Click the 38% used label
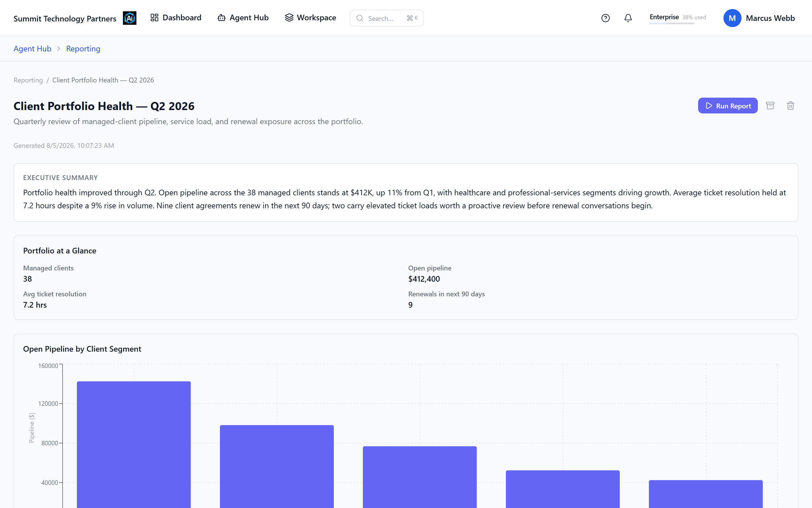The width and height of the screenshot is (812, 508). click(x=694, y=17)
